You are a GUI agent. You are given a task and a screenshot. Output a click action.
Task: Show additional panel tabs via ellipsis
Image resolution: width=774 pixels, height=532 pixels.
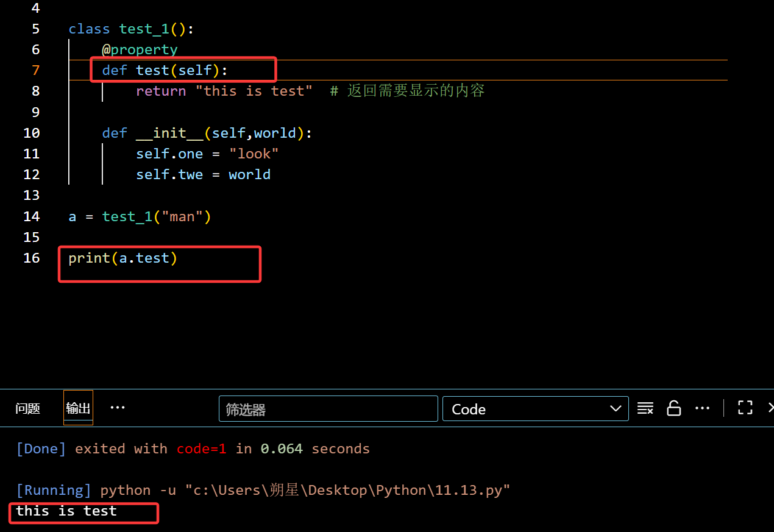117,408
